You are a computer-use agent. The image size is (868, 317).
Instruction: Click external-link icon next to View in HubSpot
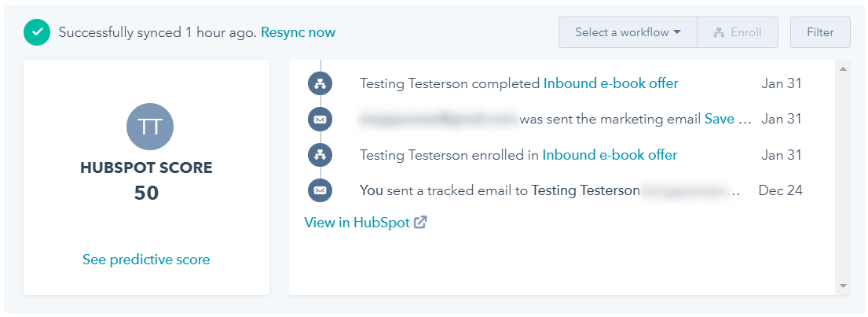pos(421,223)
